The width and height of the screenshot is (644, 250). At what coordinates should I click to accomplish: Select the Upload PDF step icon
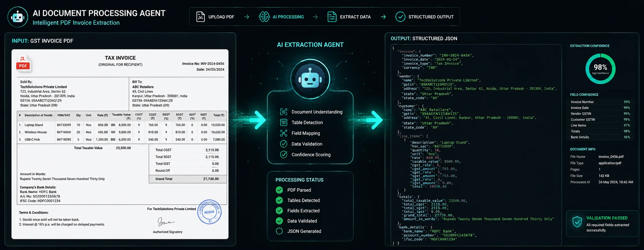pos(200,17)
